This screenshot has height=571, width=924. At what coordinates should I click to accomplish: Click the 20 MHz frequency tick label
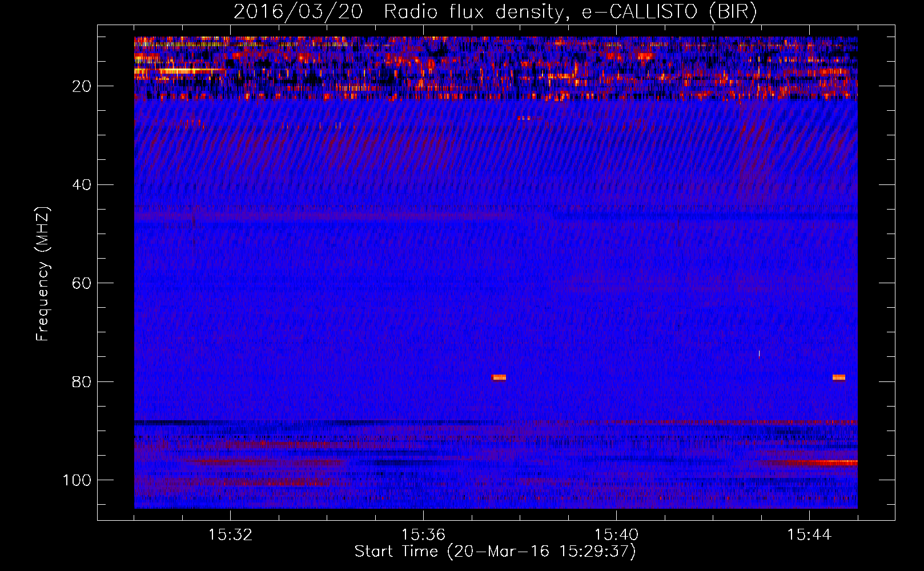[x=82, y=86]
